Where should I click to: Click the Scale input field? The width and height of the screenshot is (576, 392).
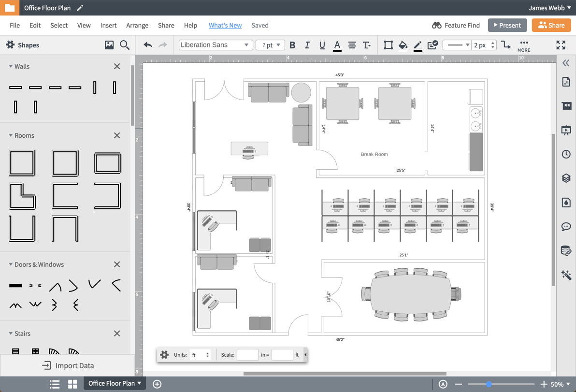[247, 354]
